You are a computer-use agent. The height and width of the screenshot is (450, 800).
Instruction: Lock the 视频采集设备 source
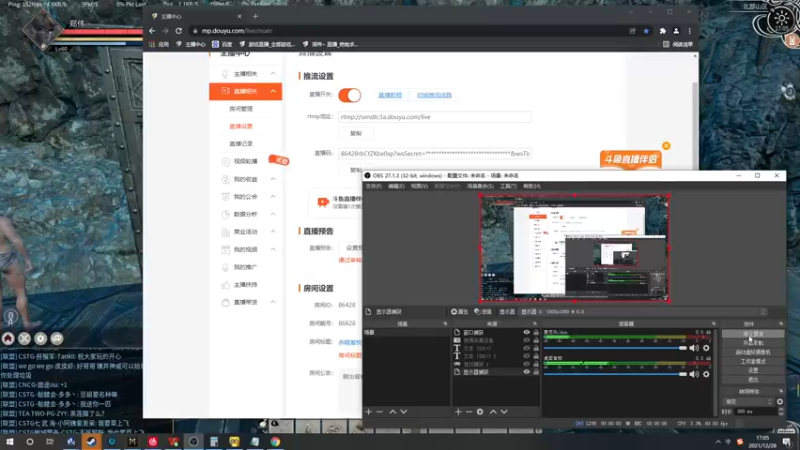click(x=536, y=340)
